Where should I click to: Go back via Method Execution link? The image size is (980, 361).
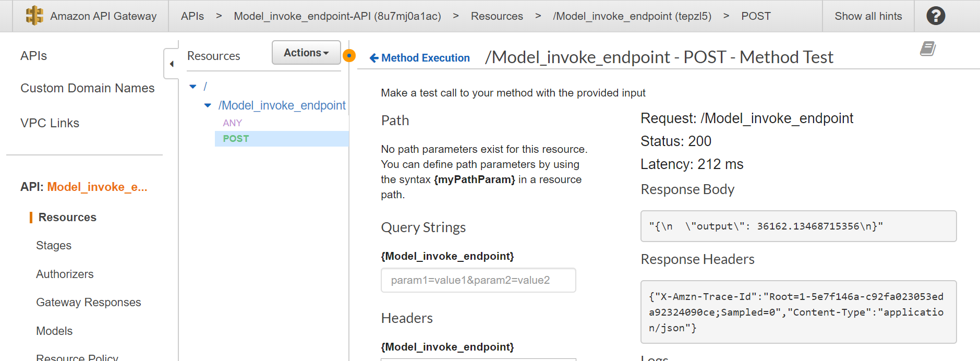tap(419, 58)
